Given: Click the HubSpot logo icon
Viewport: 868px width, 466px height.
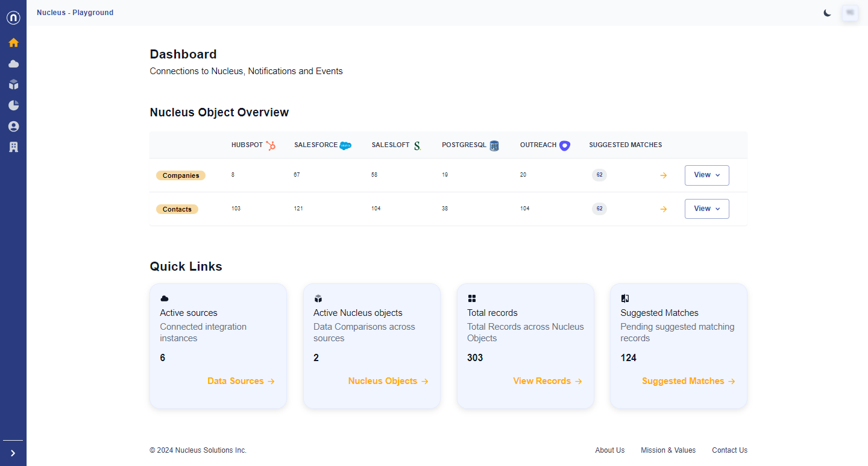Looking at the screenshot, I should 271,145.
